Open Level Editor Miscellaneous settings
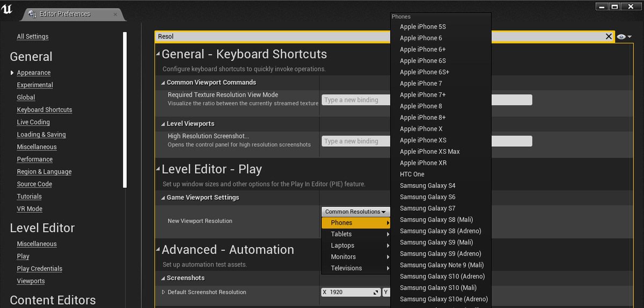Viewport: 644px width, 308px height. pos(36,243)
